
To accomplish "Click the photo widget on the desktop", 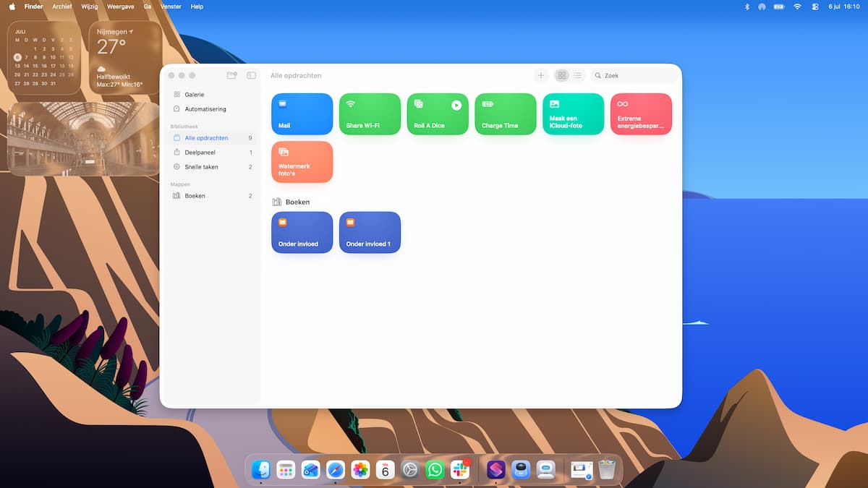I will point(84,139).
